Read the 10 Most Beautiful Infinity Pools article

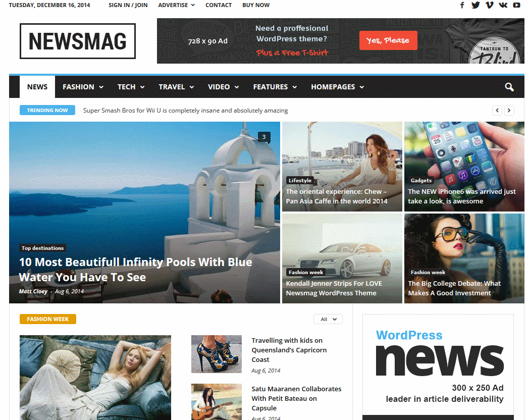136,270
